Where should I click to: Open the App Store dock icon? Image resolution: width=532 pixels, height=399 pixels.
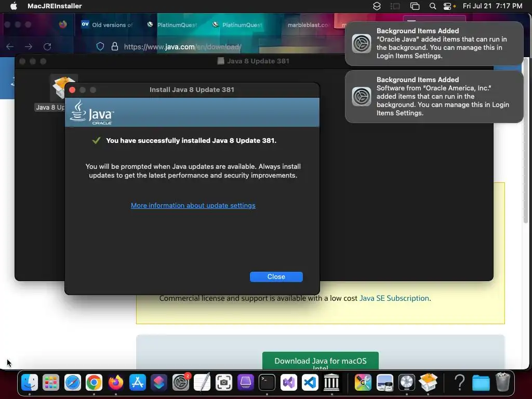137,382
